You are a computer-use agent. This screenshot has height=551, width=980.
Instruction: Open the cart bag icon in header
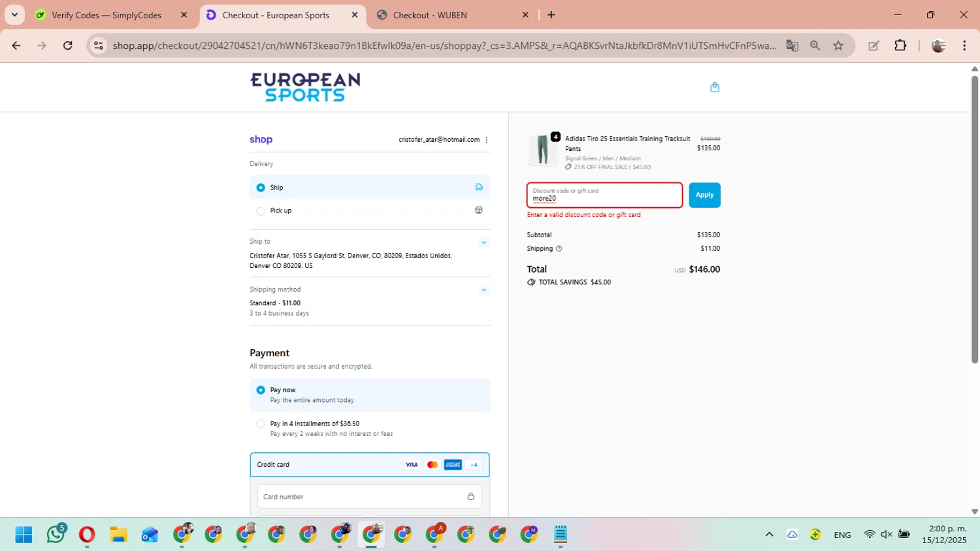click(715, 87)
